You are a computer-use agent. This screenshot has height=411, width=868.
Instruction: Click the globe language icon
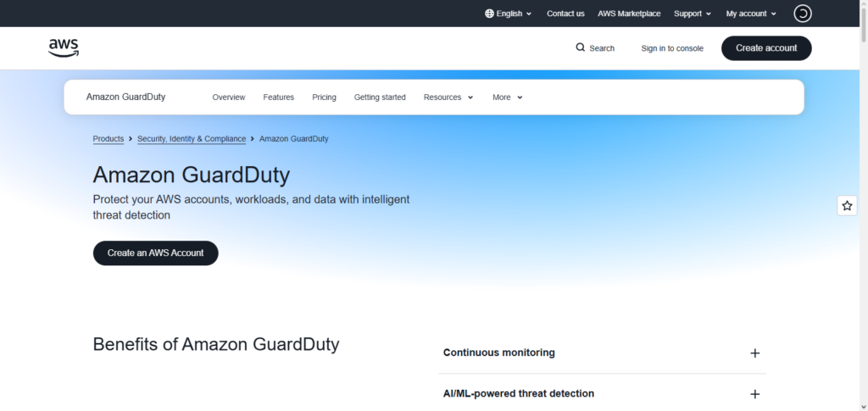(489, 14)
